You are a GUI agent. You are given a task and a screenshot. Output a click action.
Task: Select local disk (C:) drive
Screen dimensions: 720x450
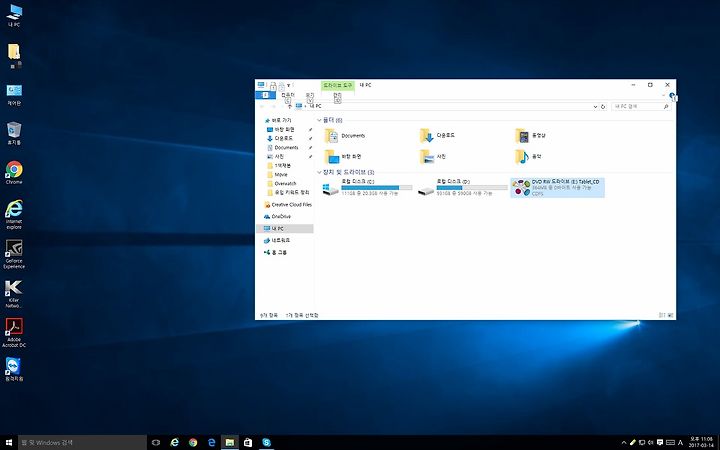coord(367,188)
